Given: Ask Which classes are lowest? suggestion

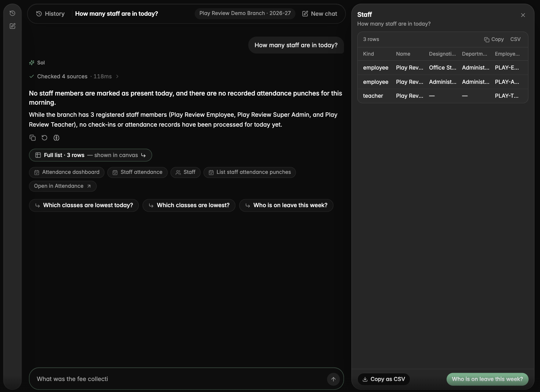Looking at the screenshot, I should pos(189,205).
